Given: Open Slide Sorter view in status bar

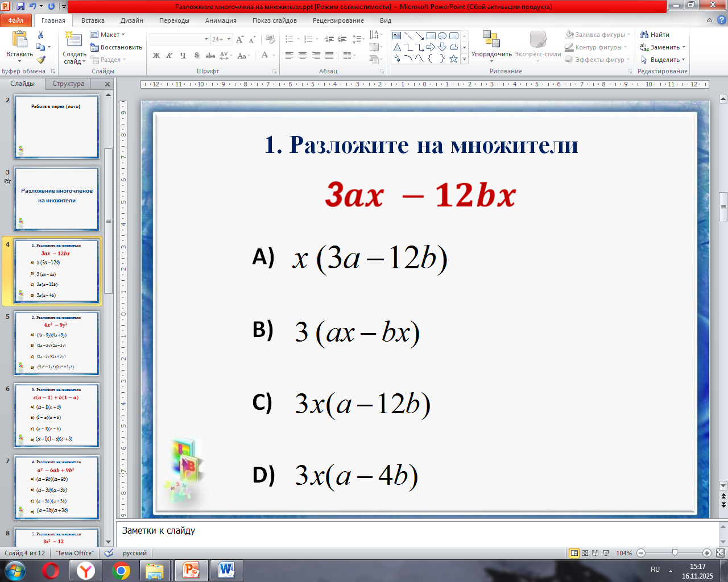Looking at the screenshot, I should click(x=585, y=553).
